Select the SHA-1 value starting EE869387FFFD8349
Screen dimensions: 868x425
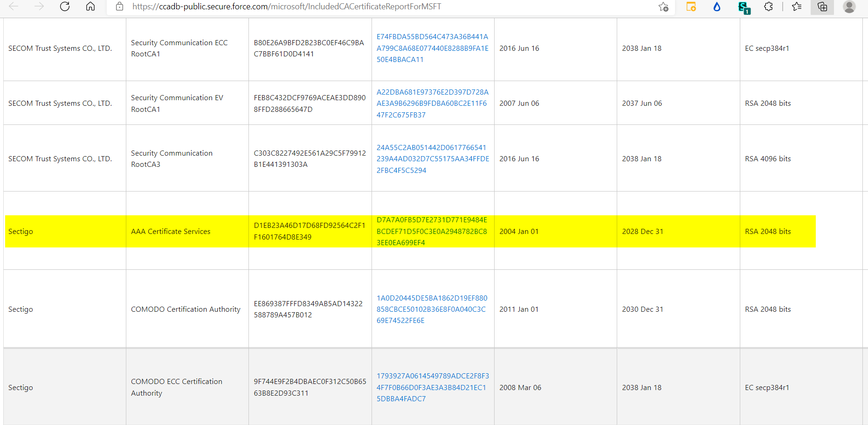pyautogui.click(x=308, y=309)
